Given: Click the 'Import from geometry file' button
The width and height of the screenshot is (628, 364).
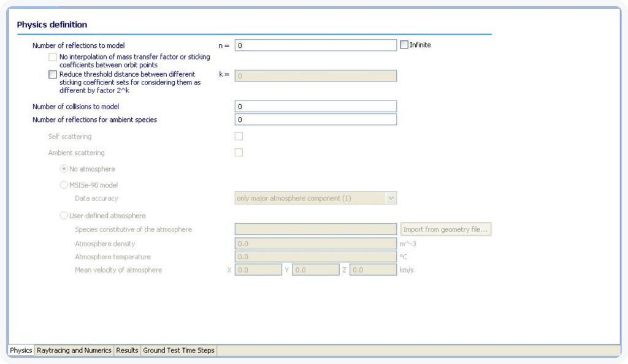Looking at the screenshot, I should pyautogui.click(x=446, y=229).
